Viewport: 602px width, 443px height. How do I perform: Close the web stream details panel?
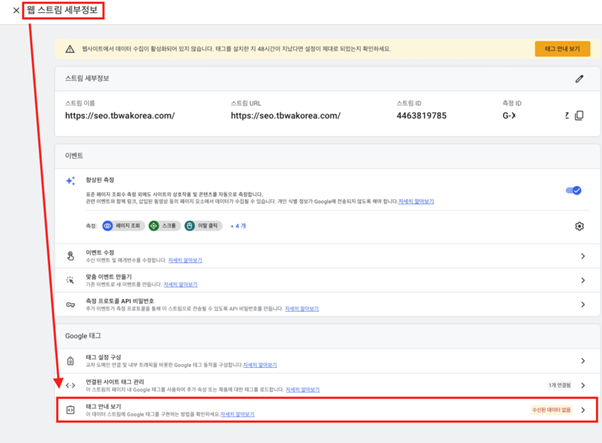point(16,10)
